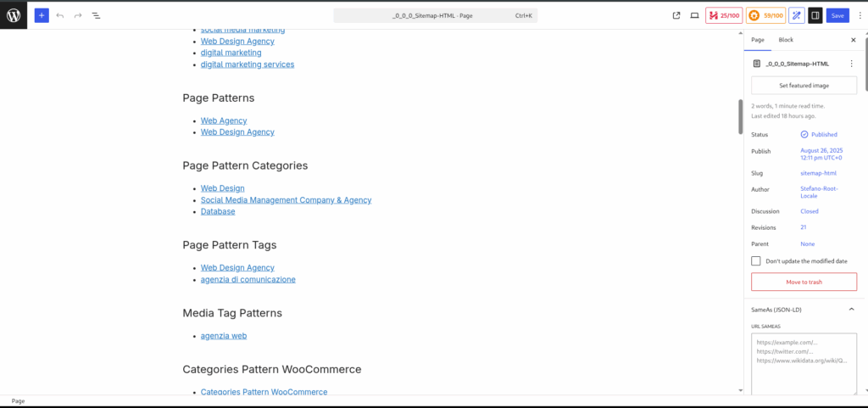868x408 pixels.
Task: Open the Document Overview list view
Action: (97, 15)
